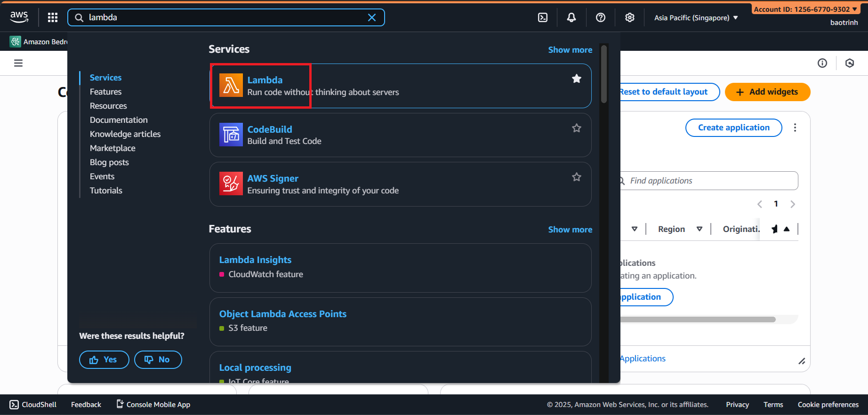
Task: Click the CodeBuild service icon
Action: pos(231,135)
